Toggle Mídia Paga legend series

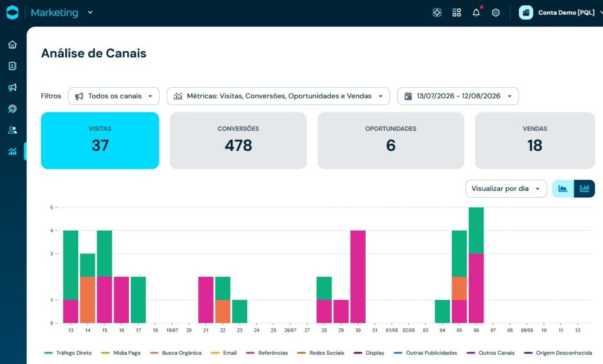click(120, 353)
